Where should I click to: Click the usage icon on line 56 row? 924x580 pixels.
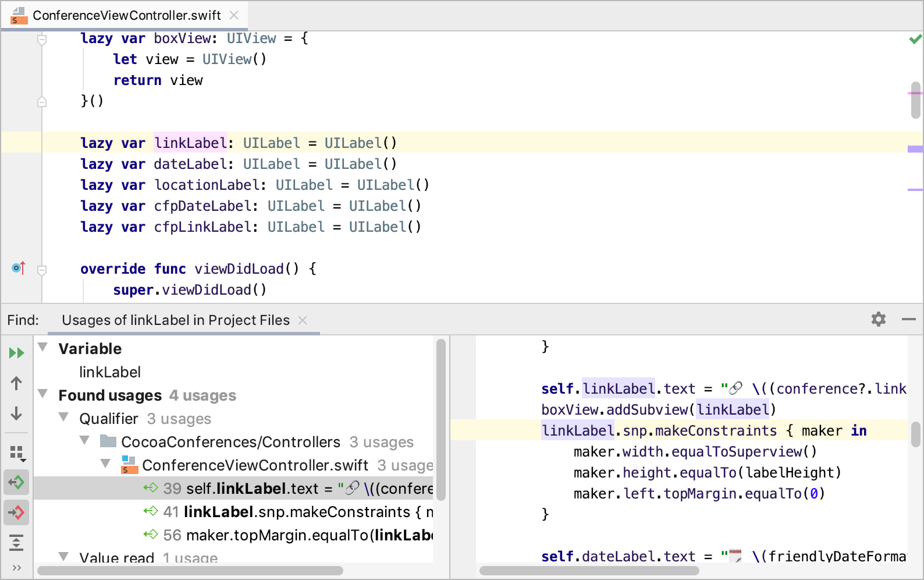click(151, 535)
